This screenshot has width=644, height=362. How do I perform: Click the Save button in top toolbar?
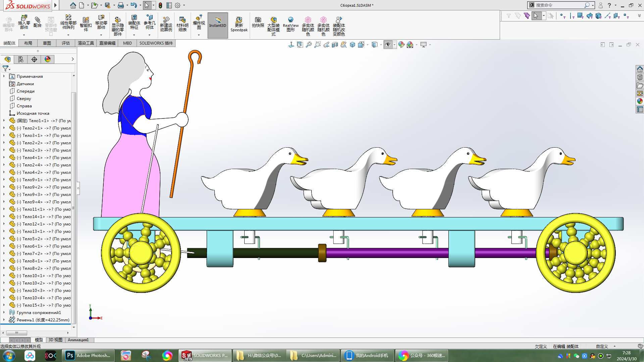pyautogui.click(x=107, y=5)
